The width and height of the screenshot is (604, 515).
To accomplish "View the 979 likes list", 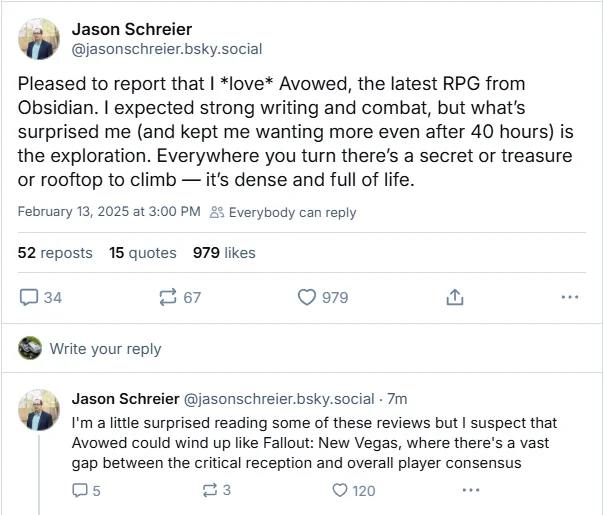I will 224,253.
